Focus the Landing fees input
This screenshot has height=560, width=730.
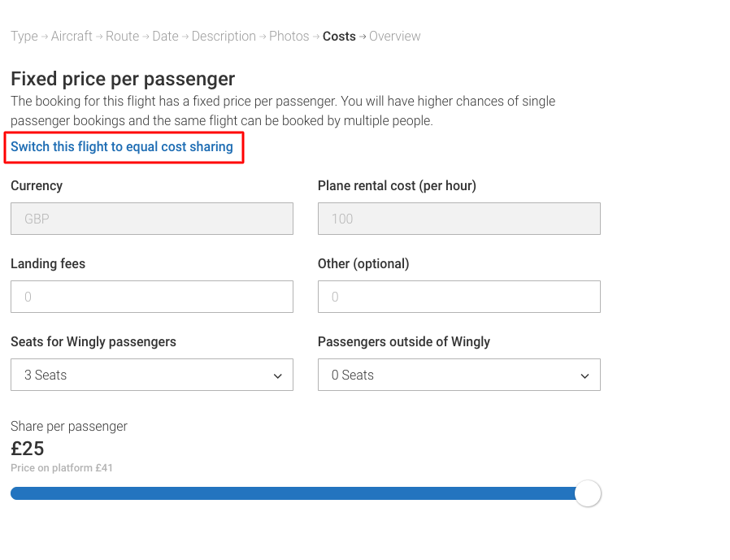coord(152,297)
